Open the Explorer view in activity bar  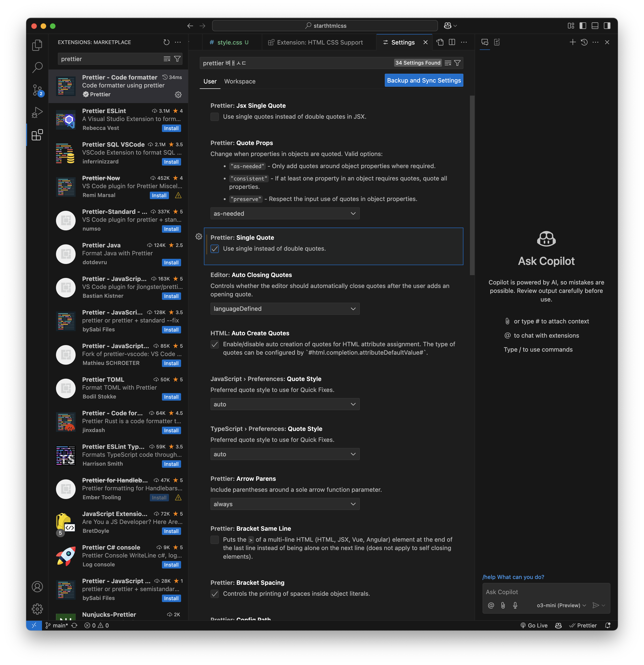click(37, 45)
